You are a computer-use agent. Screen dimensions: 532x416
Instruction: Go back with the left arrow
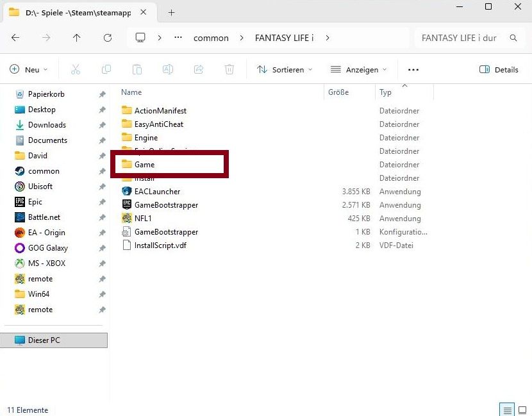[x=15, y=38]
